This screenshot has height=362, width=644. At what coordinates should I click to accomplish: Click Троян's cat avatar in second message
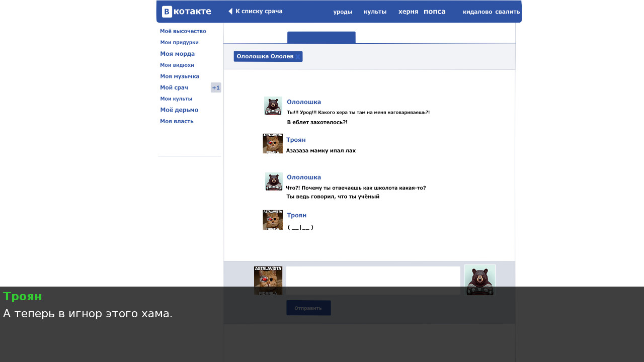273,143
